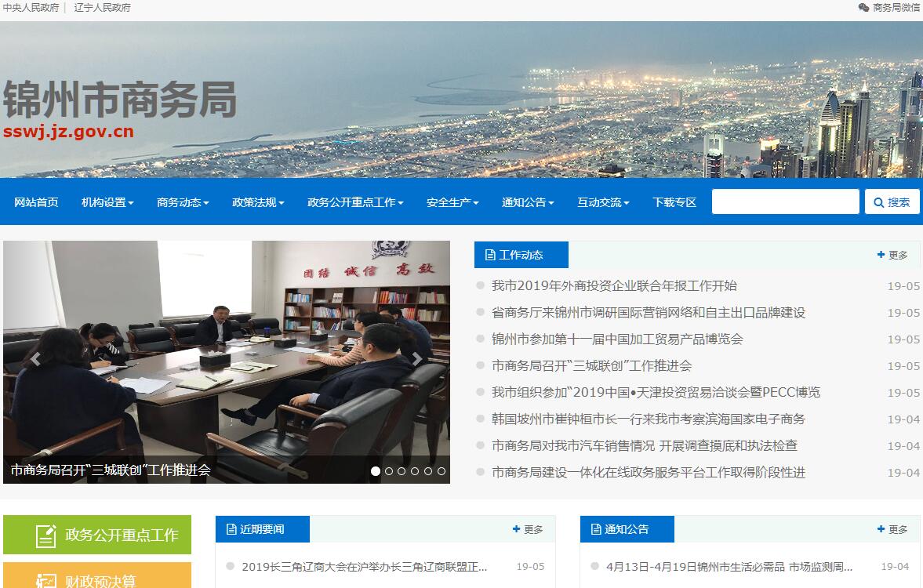923x588 pixels.
Task: Open news 市商务局建设一体化在线政务服务平台
Action: coord(648,472)
